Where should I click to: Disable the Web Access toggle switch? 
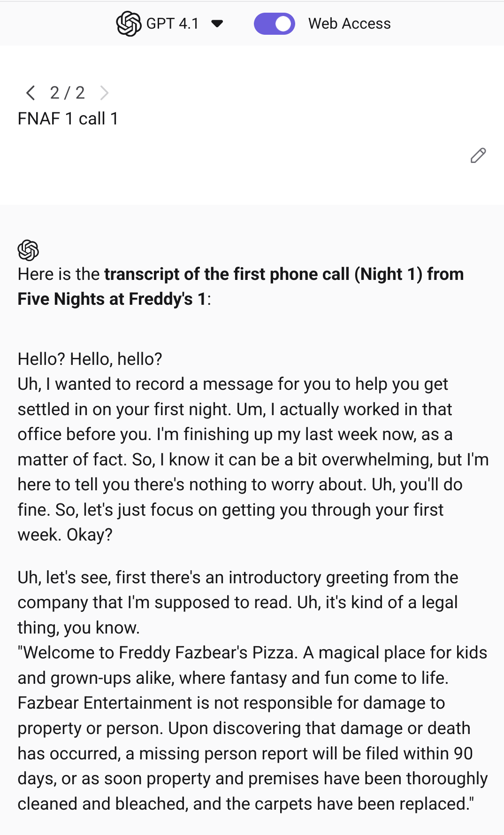(275, 23)
